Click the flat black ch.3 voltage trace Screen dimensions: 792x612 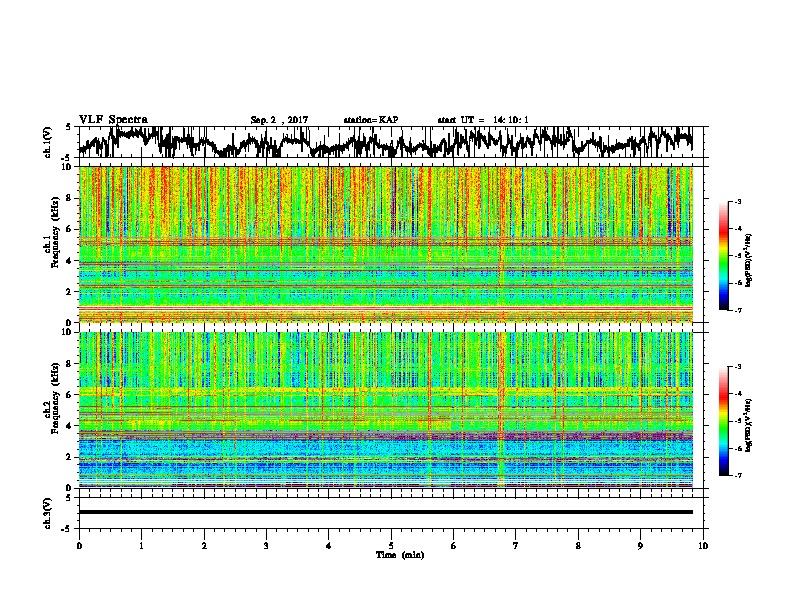tap(386, 512)
